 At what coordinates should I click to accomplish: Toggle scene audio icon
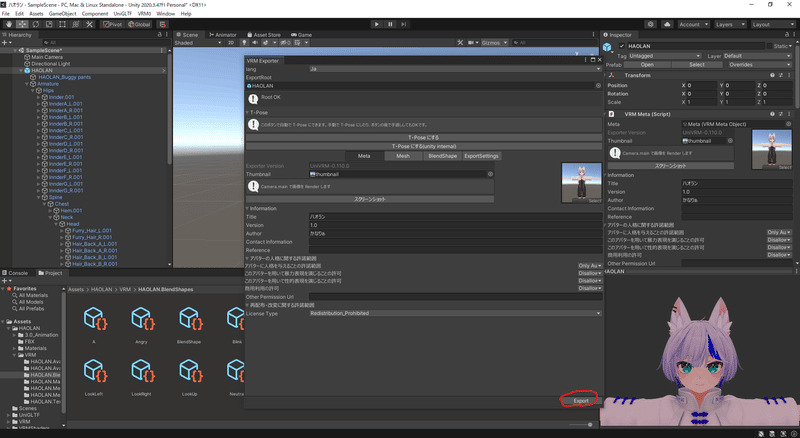pyautogui.click(x=255, y=43)
